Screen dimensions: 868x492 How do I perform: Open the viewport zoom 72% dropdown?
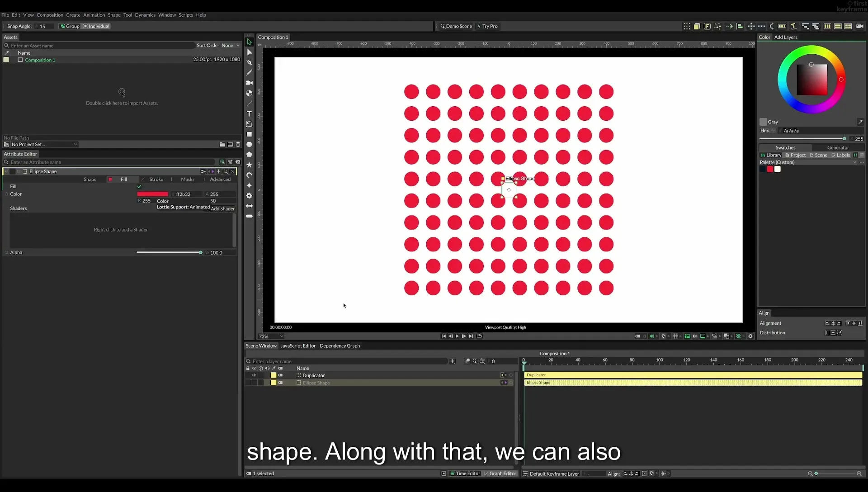click(271, 336)
